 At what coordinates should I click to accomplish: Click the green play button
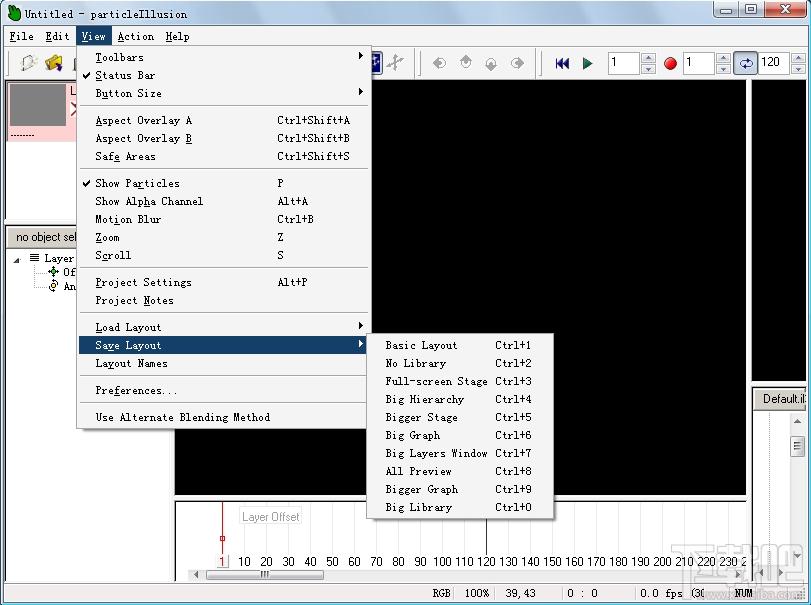point(587,63)
